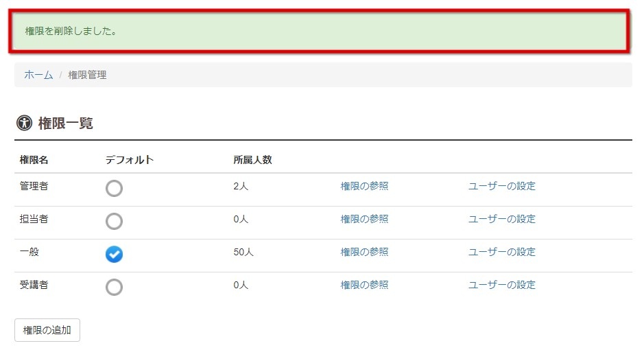This screenshot has width=644, height=350.
Task: Click the 権限の追加 button
Action: (x=47, y=330)
